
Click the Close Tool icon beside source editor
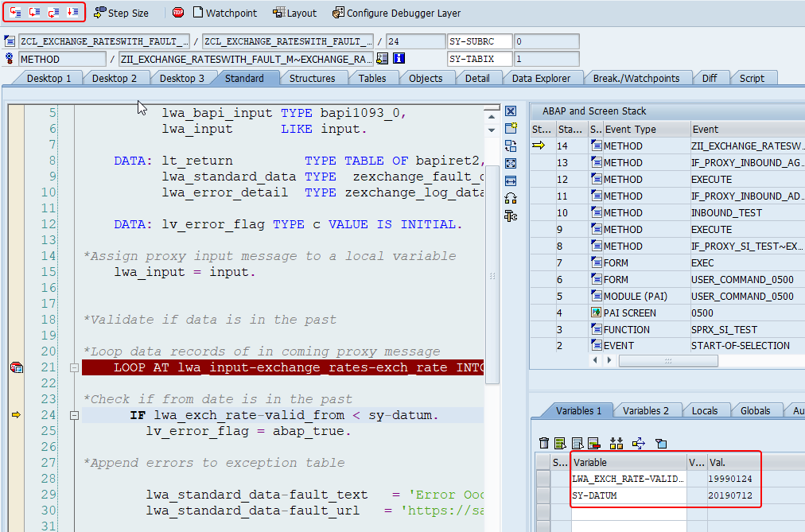click(511, 111)
